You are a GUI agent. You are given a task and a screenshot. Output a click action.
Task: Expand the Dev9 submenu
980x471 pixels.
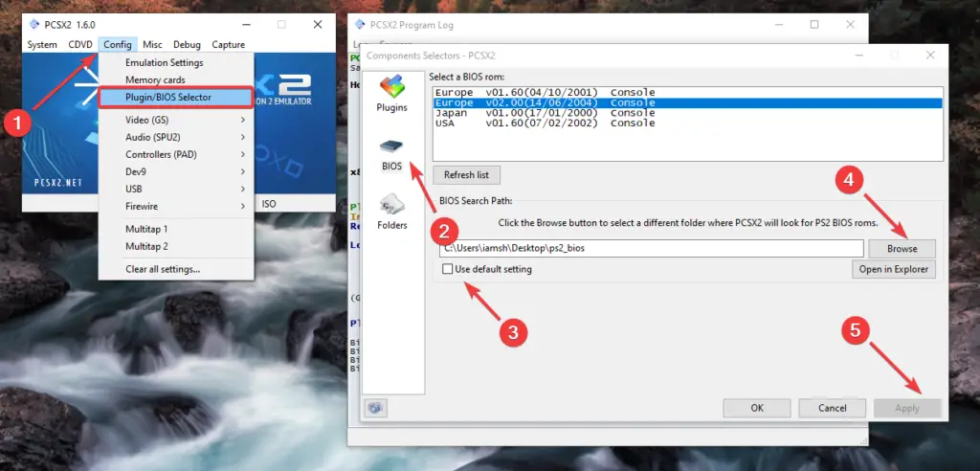[176, 171]
